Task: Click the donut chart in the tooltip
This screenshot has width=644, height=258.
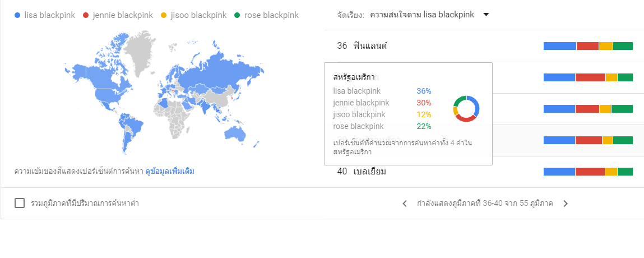Action: (x=466, y=109)
